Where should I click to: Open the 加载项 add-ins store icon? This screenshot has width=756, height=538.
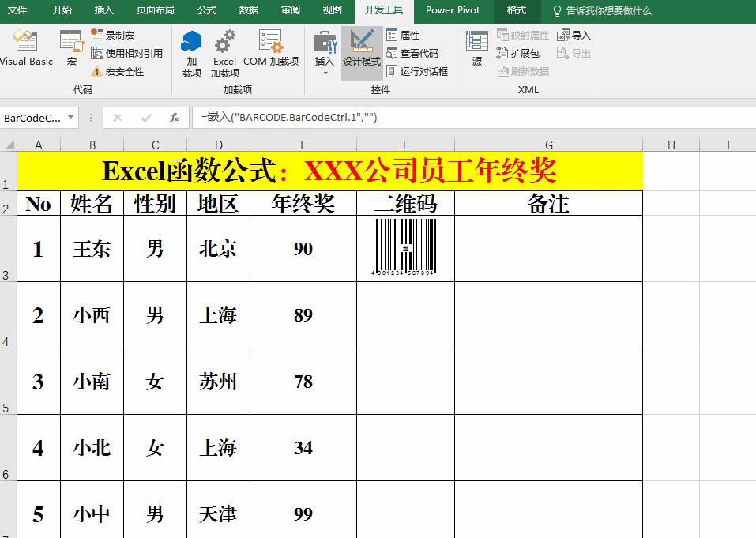(x=191, y=53)
